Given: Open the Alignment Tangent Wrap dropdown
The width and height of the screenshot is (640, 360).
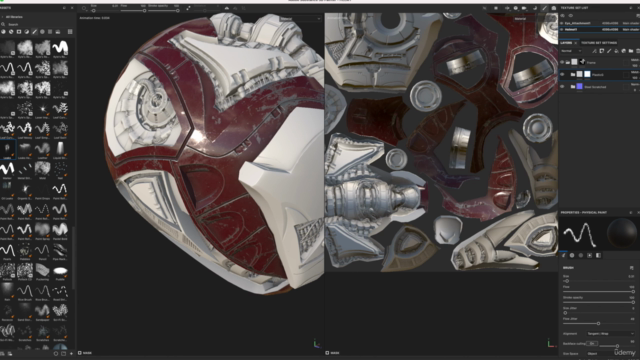Looking at the screenshot, I should pos(611,333).
